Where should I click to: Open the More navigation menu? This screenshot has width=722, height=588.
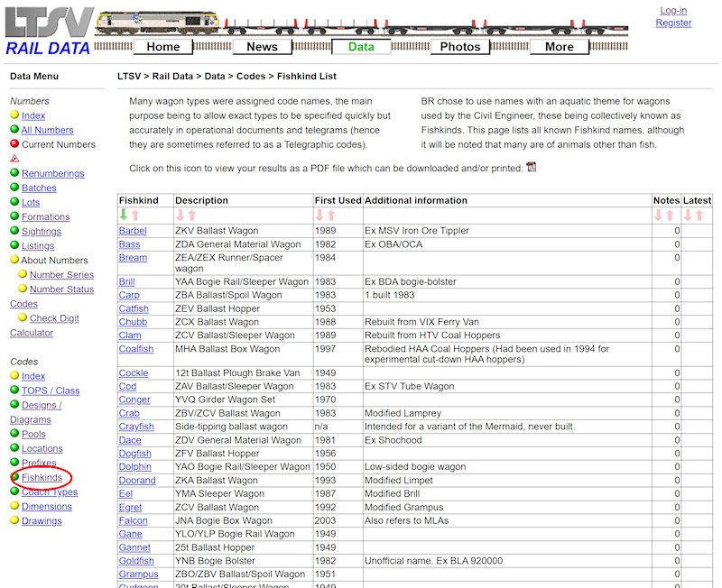coord(560,46)
